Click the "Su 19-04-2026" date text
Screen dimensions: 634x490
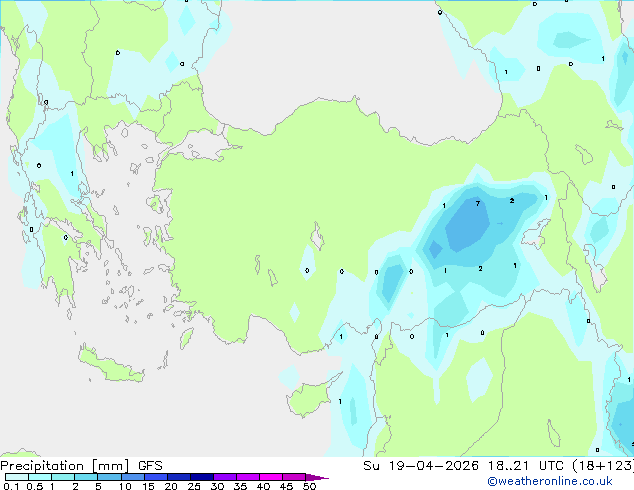[x=421, y=466]
